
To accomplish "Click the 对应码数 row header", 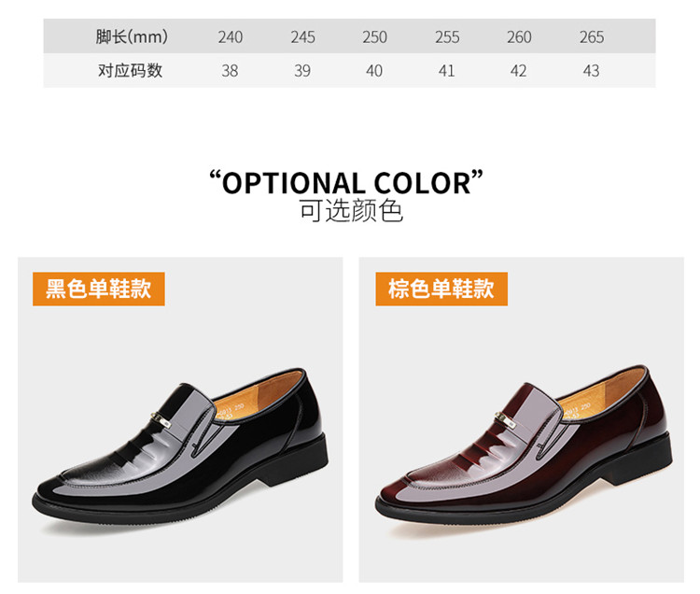I will click(131, 71).
